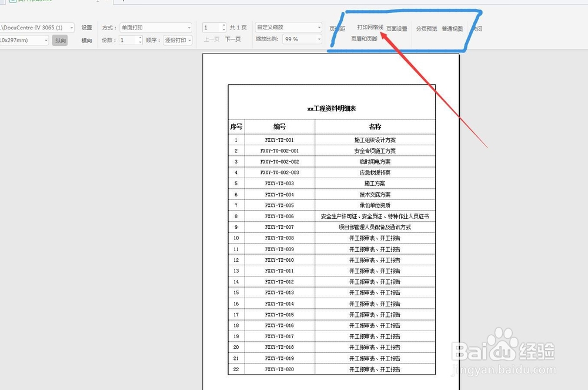Click 设置 settings in print panel

point(86,27)
